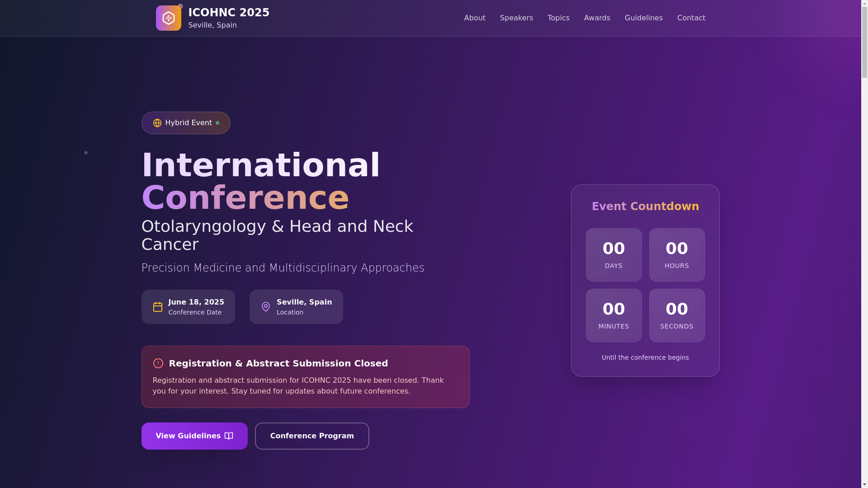The image size is (868, 488).
Task: Open the Topics nav link
Action: [558, 18]
